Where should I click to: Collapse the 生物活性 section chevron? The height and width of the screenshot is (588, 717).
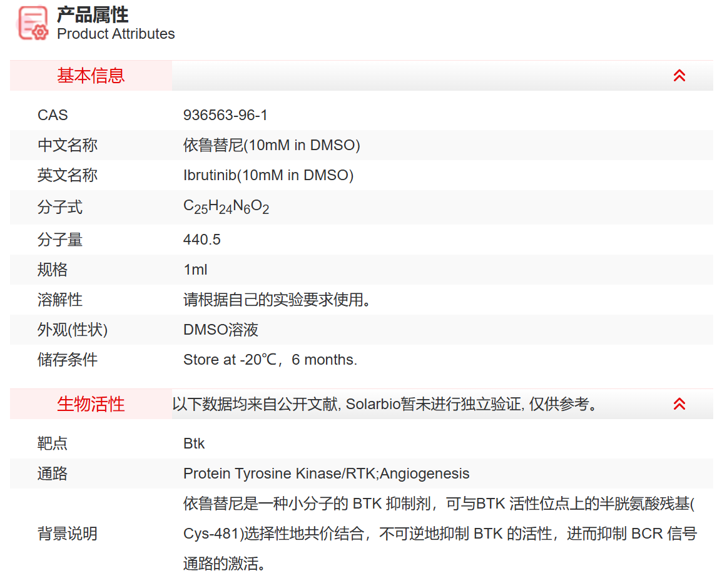(x=679, y=403)
